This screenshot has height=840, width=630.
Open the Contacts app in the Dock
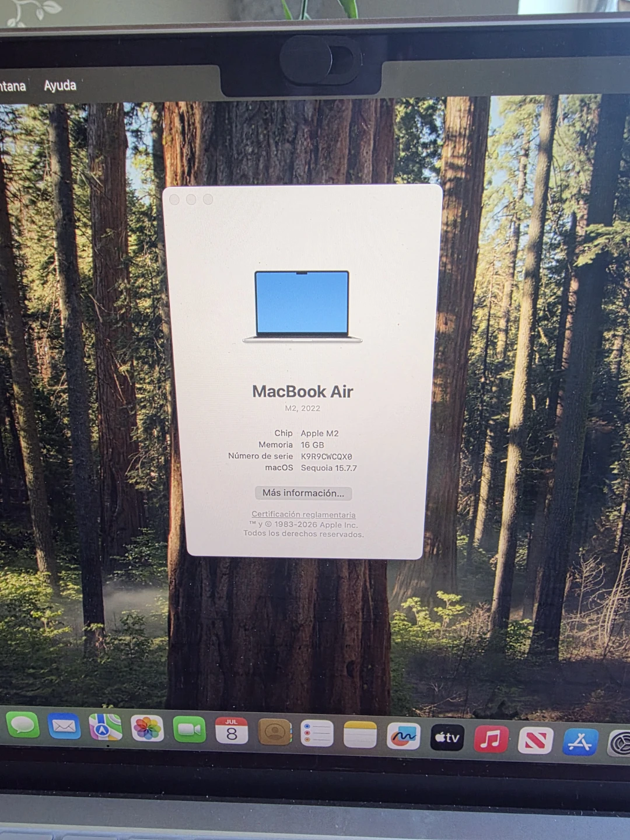click(275, 731)
